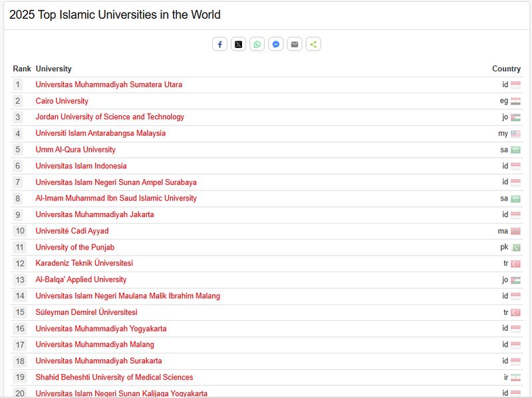
Task: Click rank number 15 cell
Action: click(x=20, y=312)
